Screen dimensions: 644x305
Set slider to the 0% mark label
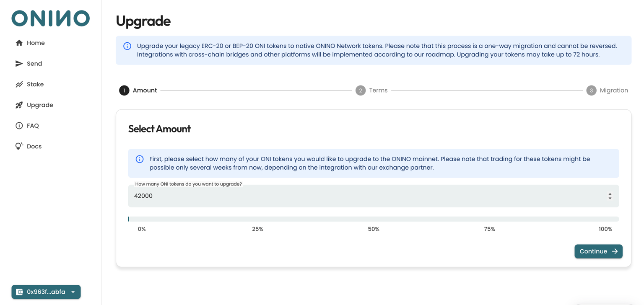pyautogui.click(x=142, y=229)
